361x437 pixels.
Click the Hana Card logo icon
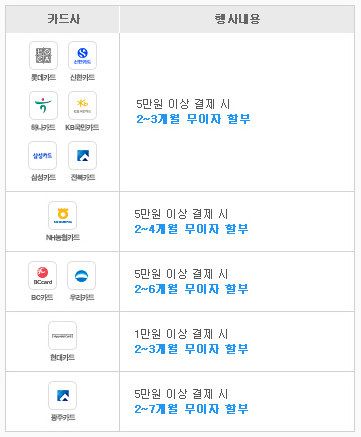pyautogui.click(x=43, y=105)
